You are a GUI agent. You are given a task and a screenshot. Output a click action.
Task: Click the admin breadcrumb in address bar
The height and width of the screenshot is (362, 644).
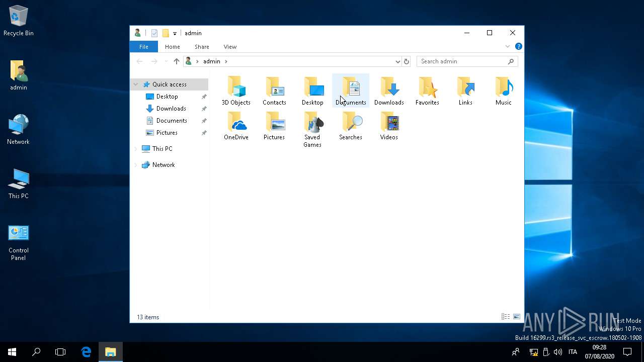(x=212, y=61)
